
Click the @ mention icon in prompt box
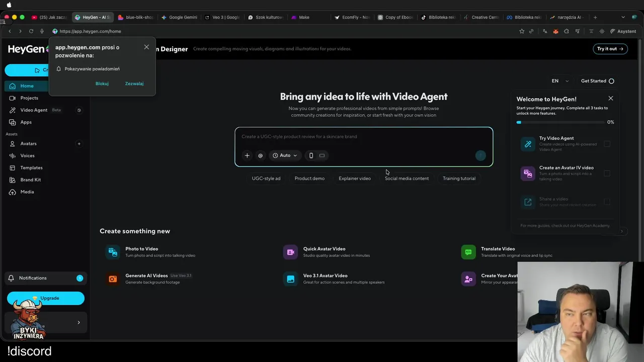(x=260, y=156)
